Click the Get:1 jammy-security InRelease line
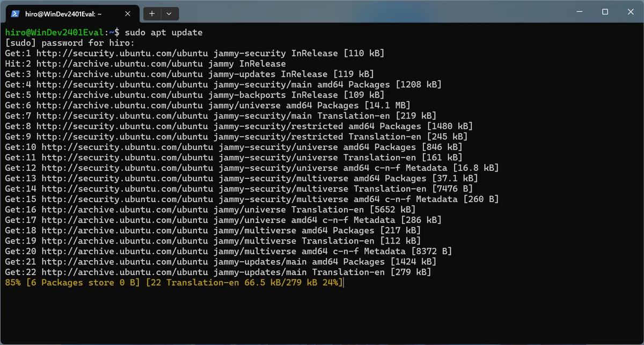644x345 pixels. 195,53
